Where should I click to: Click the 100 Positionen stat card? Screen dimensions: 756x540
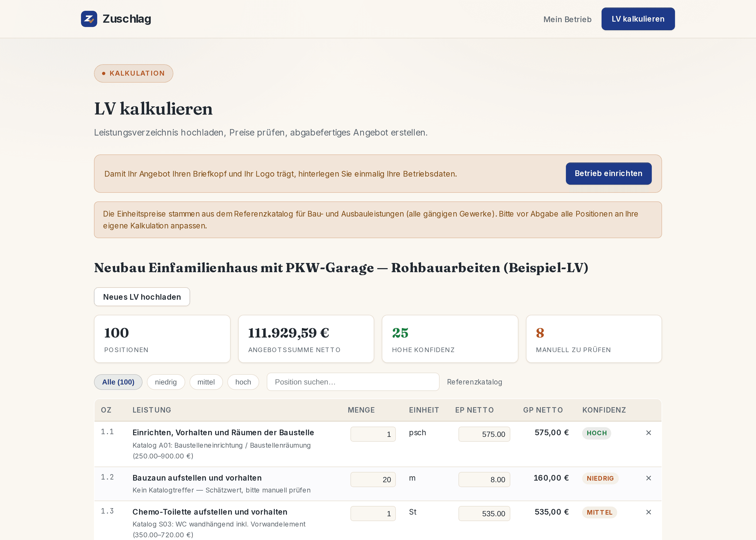point(162,339)
